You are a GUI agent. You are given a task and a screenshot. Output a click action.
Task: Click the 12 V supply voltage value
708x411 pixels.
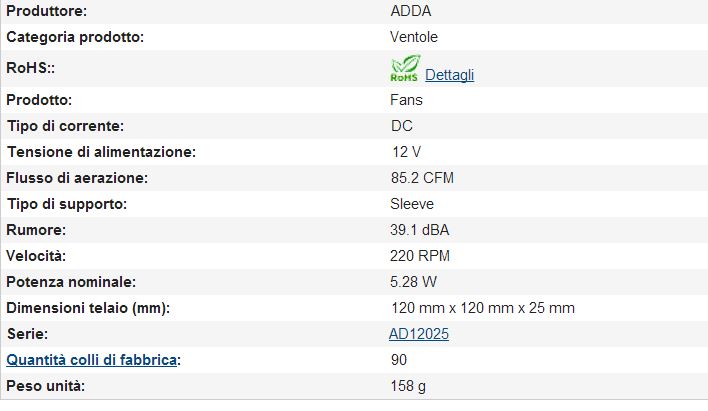click(x=406, y=152)
